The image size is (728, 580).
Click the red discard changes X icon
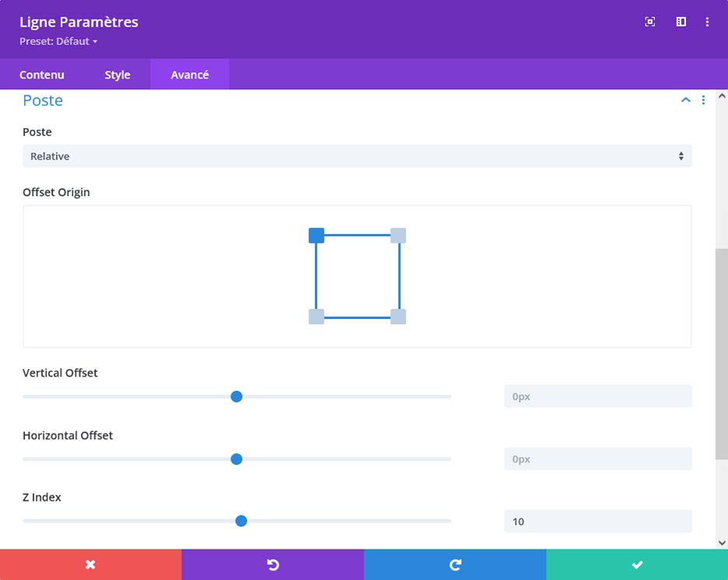click(90, 564)
